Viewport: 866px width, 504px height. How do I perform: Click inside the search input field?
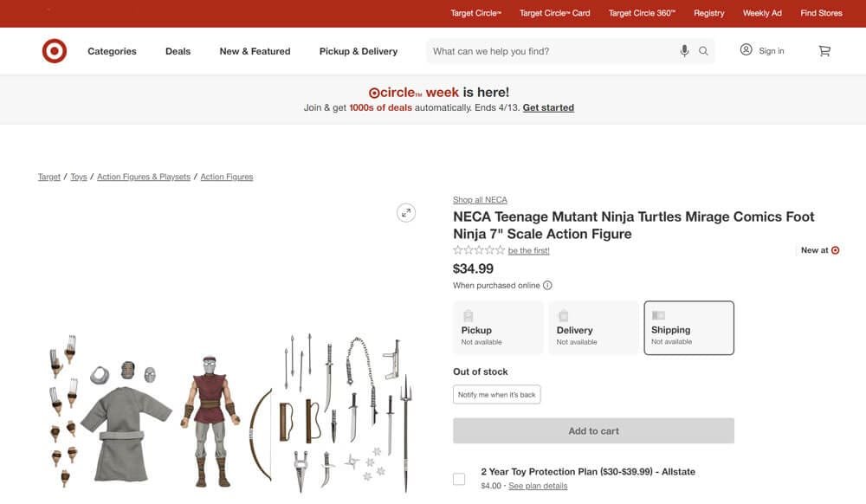546,51
